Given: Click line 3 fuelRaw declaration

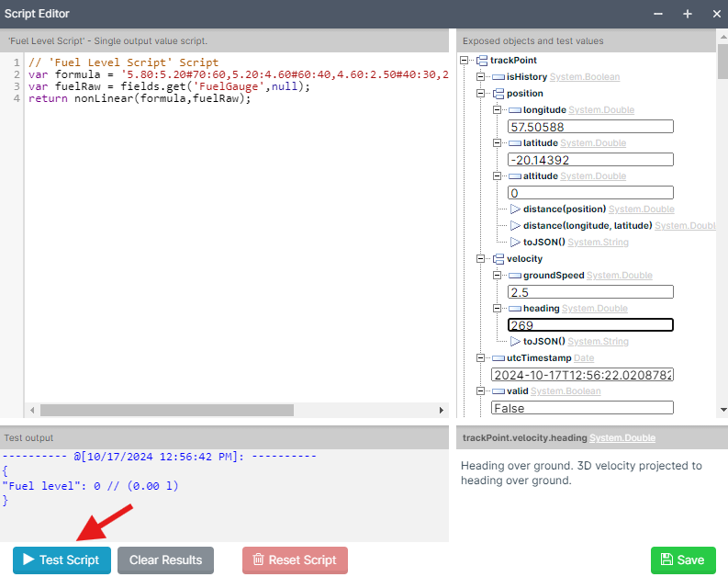Looking at the screenshot, I should point(169,86).
